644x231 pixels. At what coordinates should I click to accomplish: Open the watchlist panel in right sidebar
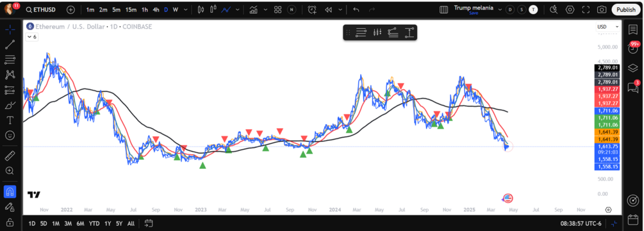[x=633, y=29]
